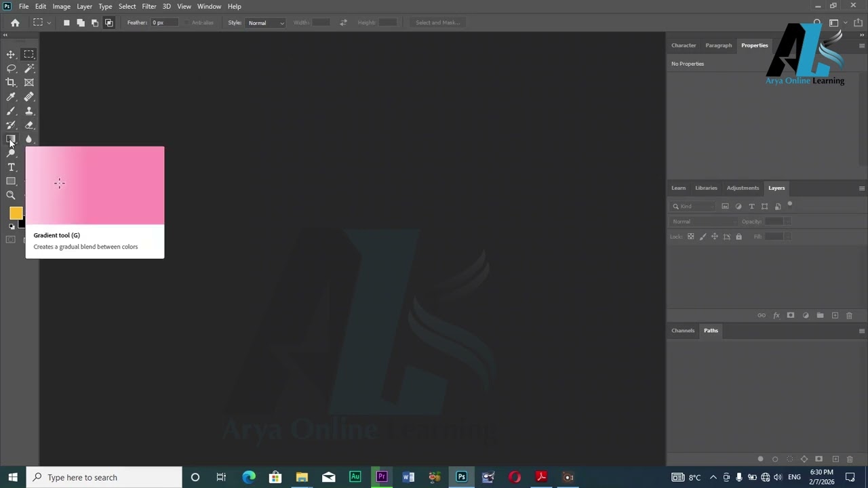Viewport: 868px width, 488px height.
Task: Choose Intersect with selection mode
Action: click(109, 22)
